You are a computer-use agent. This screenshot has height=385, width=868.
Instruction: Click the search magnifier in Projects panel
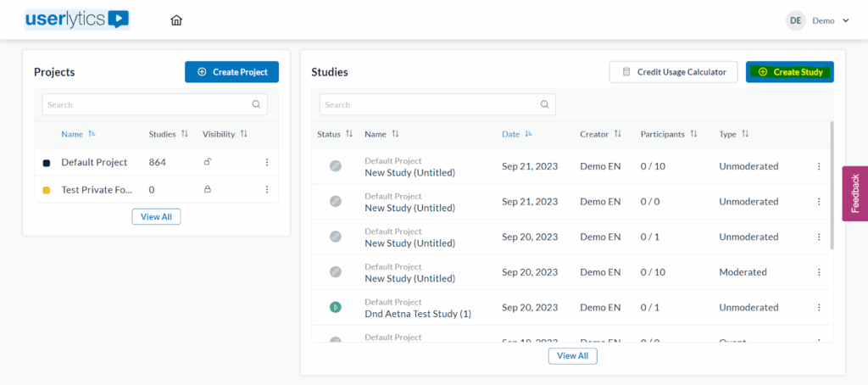coord(256,105)
